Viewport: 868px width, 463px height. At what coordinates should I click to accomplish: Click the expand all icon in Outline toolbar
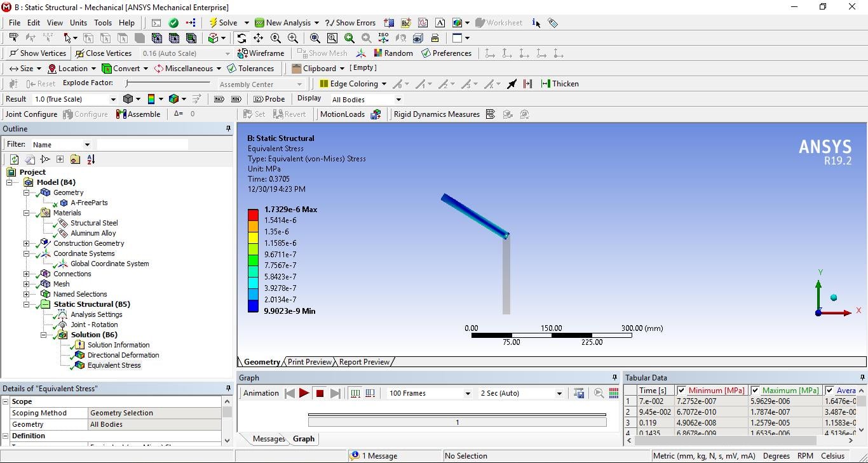(x=60, y=159)
